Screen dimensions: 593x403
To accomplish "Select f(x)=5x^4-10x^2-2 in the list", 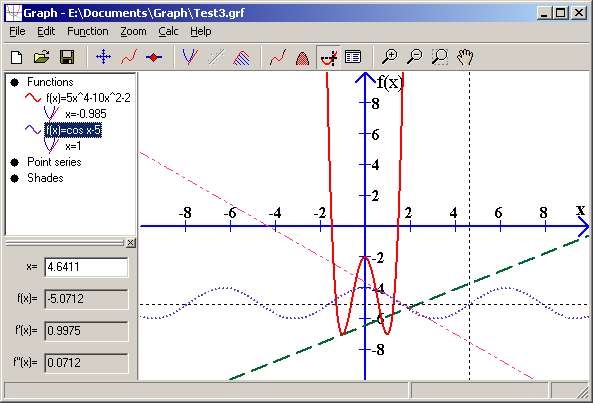I will [88, 98].
